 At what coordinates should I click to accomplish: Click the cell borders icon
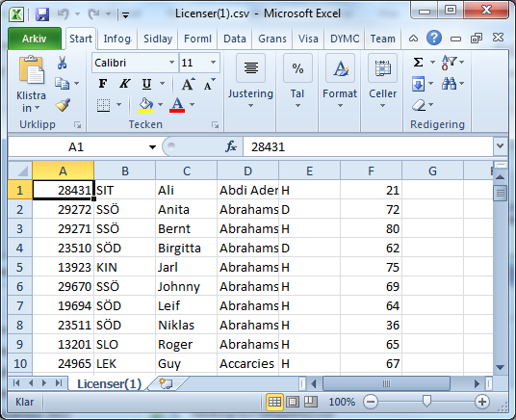point(103,105)
